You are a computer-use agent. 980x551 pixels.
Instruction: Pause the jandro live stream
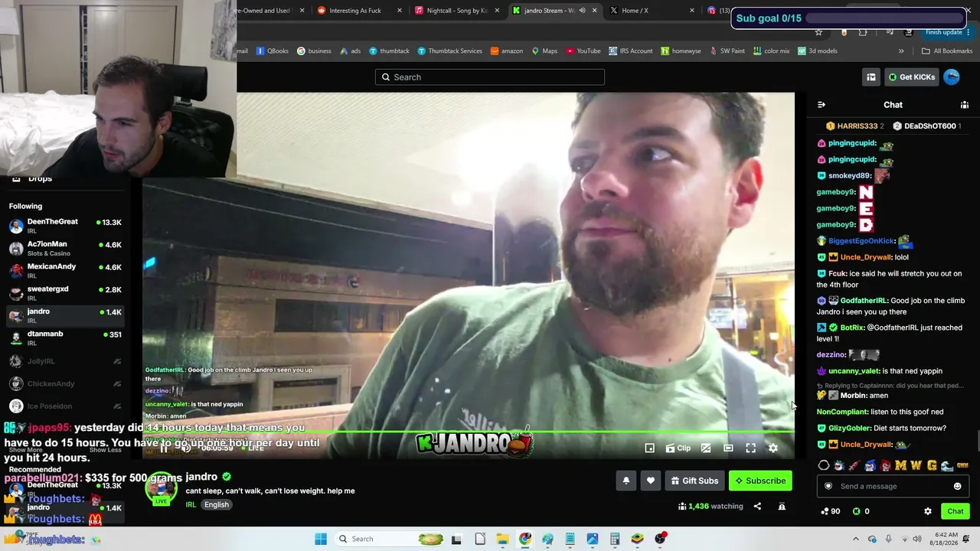(164, 448)
